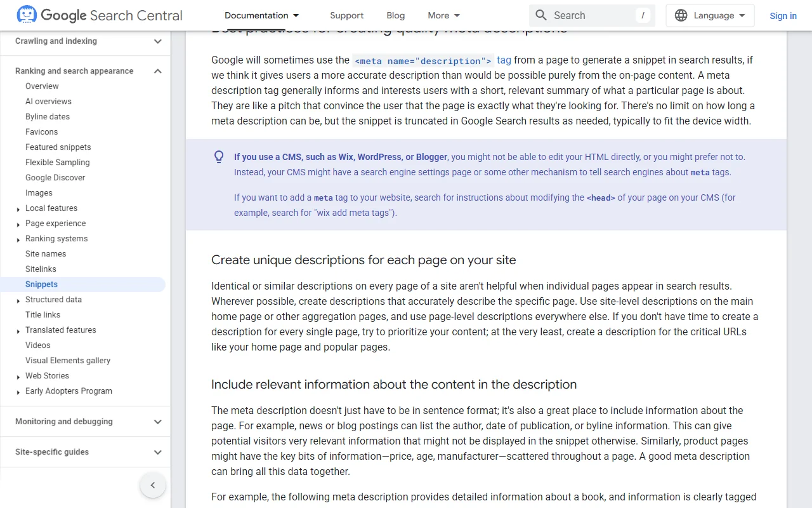Expand the Local features tree item
Viewport: 812px width, 508px height.
click(x=18, y=209)
